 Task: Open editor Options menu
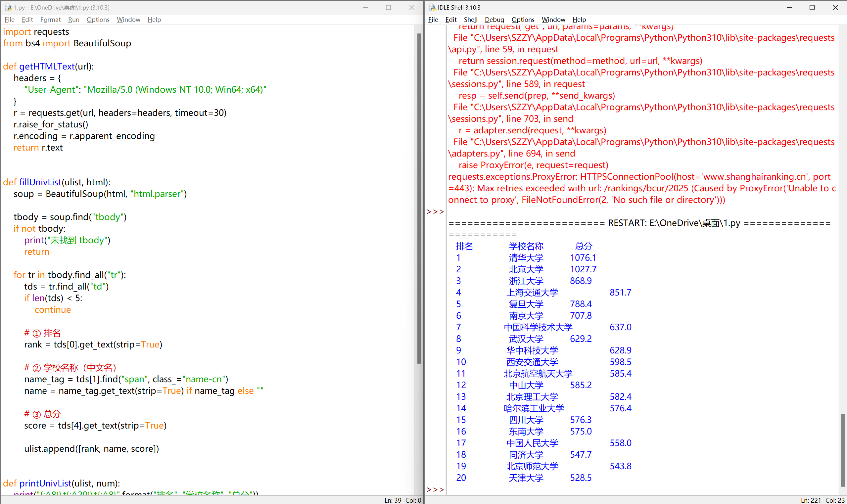click(x=98, y=19)
